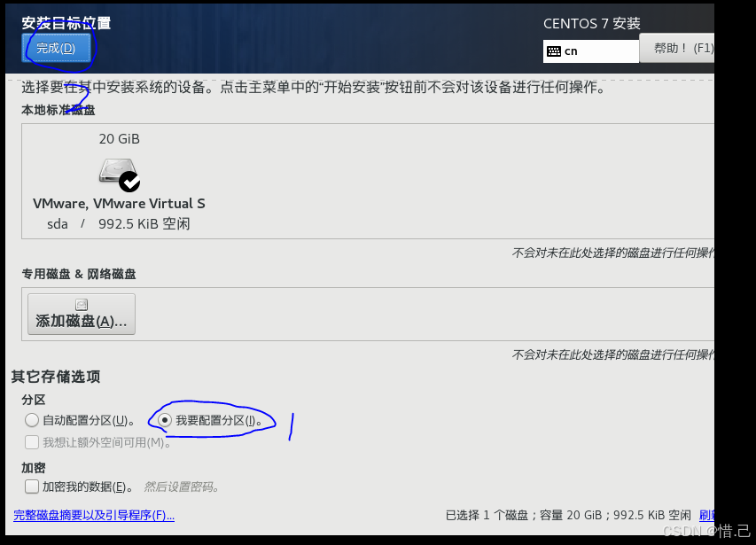The image size is (756, 545).
Task: Click the 已选择 1 个磁盘 status text
Action: (568, 515)
